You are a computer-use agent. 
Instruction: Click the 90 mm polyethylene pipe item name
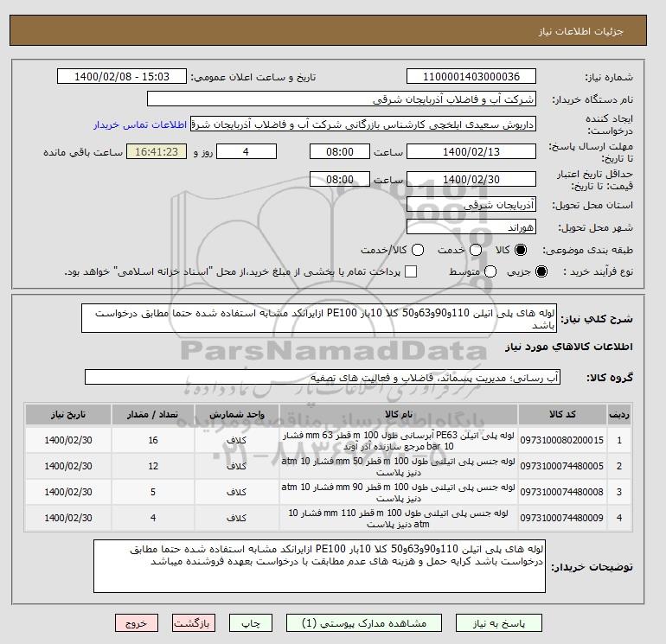(399, 493)
